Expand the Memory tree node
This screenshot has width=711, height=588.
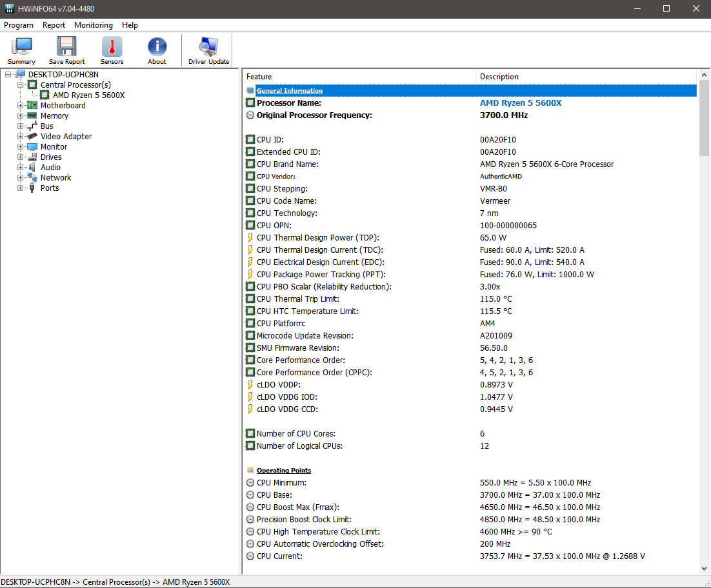(20, 116)
